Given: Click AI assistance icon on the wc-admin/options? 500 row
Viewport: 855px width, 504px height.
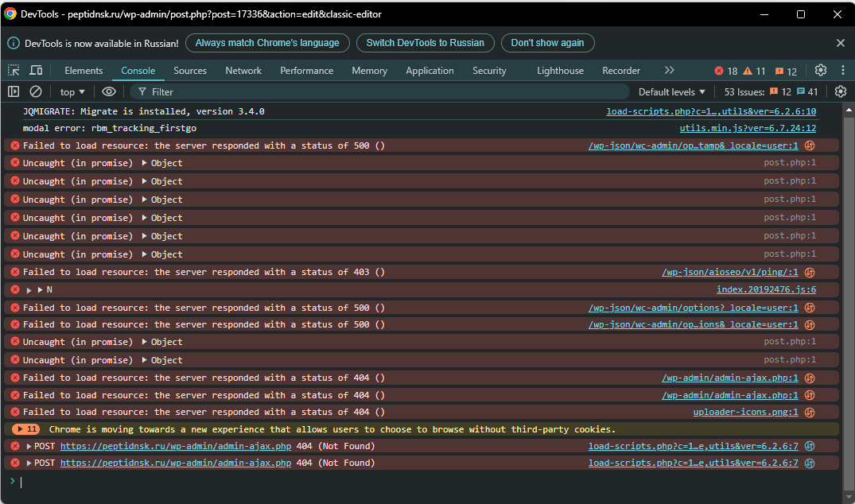Looking at the screenshot, I should click(810, 308).
